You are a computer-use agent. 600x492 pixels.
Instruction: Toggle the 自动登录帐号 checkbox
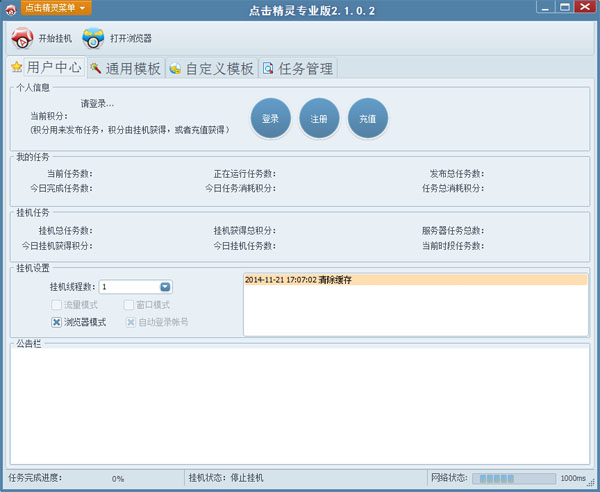(x=131, y=322)
